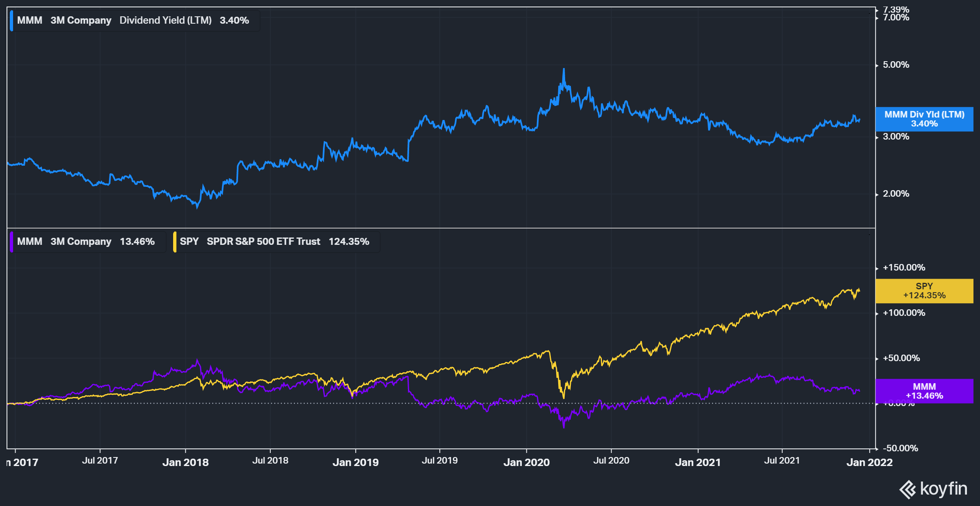This screenshot has height=506, width=980.
Task: Click the Jan 2020 date label
Action: (x=526, y=462)
